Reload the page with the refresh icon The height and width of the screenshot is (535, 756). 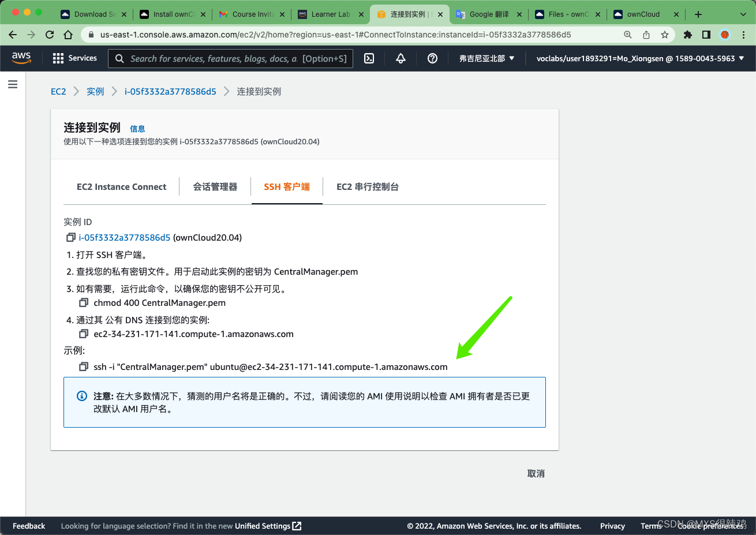click(x=49, y=35)
